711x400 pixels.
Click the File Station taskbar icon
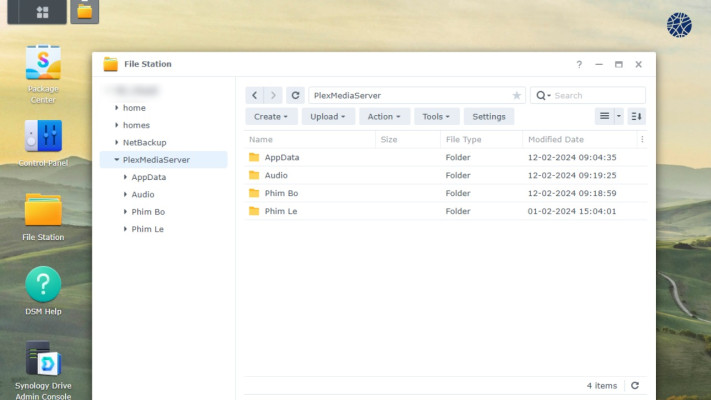pos(84,11)
